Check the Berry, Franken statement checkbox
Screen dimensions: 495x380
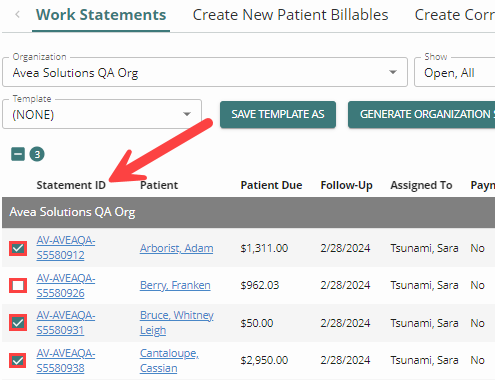pos(18,285)
